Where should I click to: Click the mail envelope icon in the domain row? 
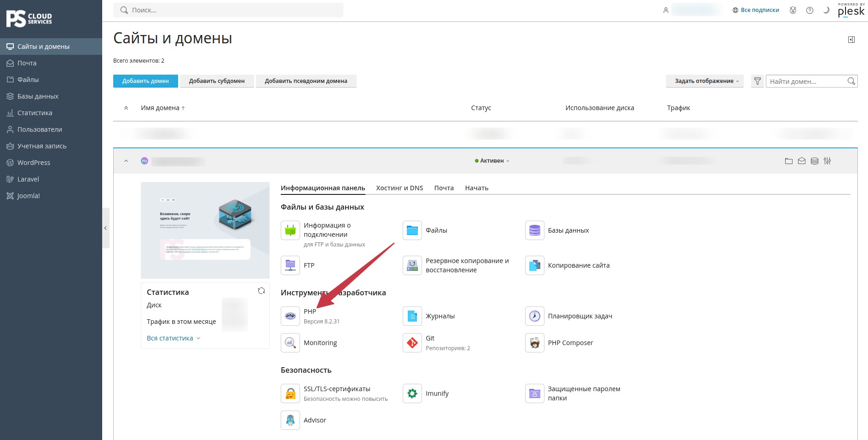click(802, 161)
